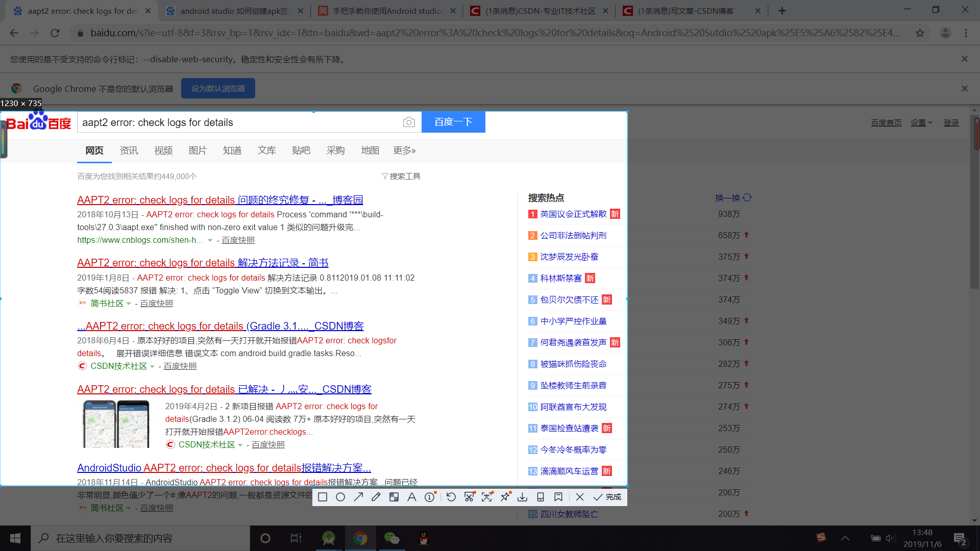The height and width of the screenshot is (551, 980).
Task: Undo the last screenshot annotation
Action: (451, 497)
